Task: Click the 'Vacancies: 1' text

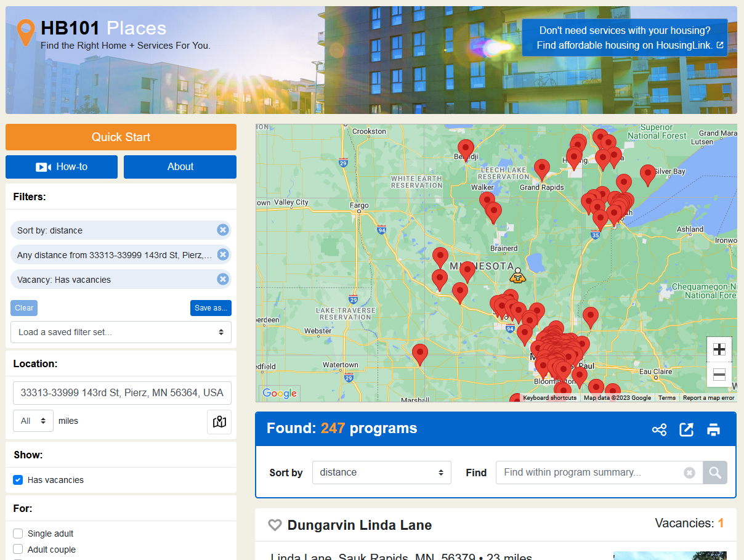Action: click(x=689, y=523)
